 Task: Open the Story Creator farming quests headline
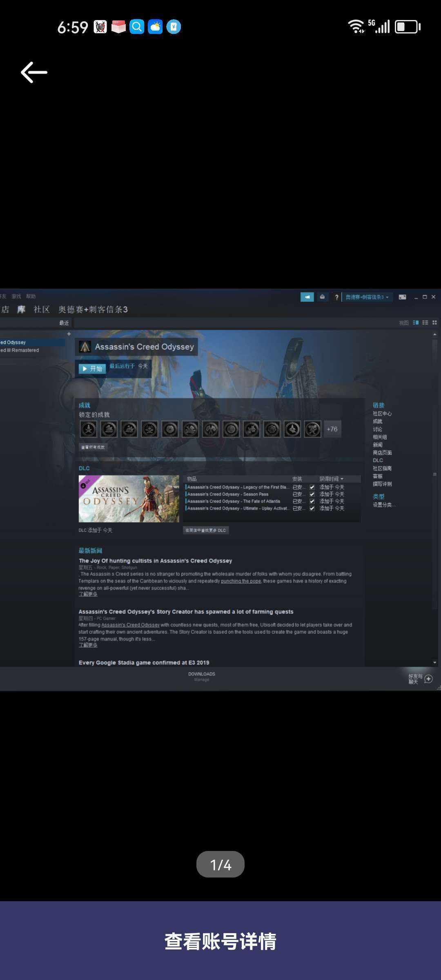coord(186,612)
